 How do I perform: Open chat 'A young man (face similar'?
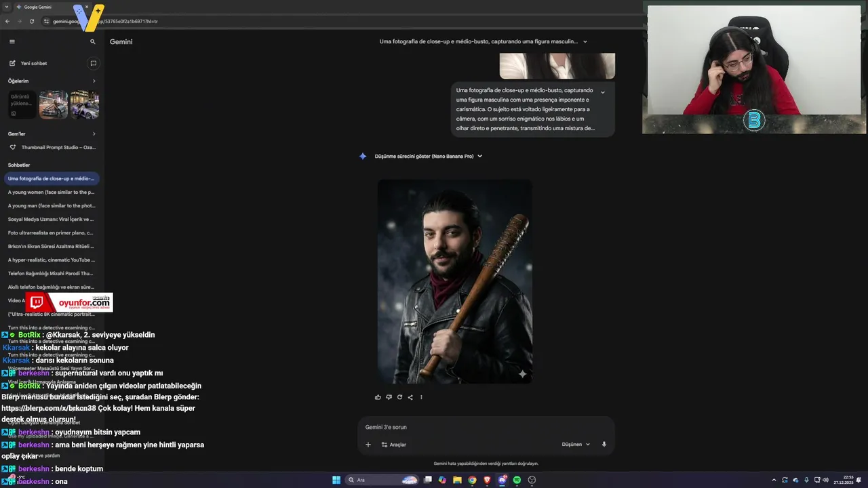(52, 205)
